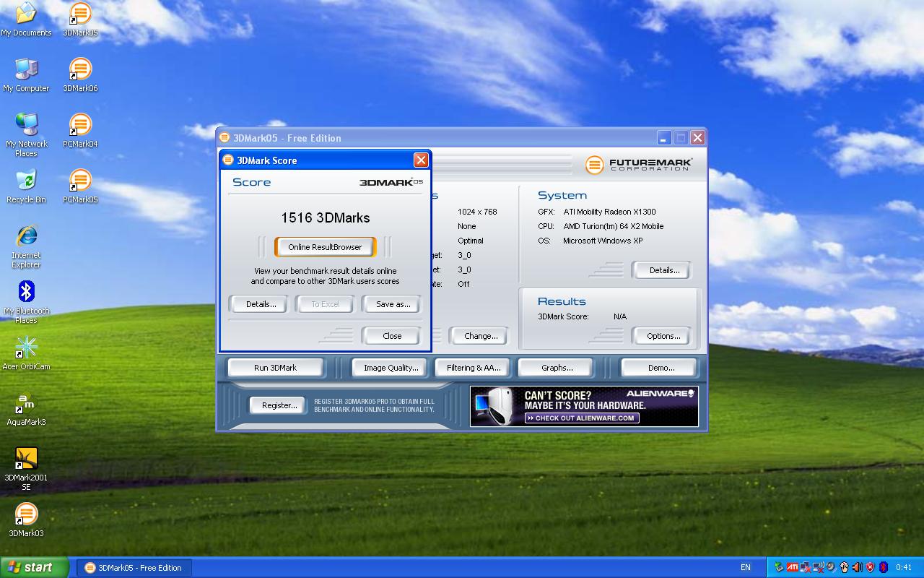Screen dimensions: 924x578
Task: Launch Acer OrbiCam shortcut
Action: point(26,353)
